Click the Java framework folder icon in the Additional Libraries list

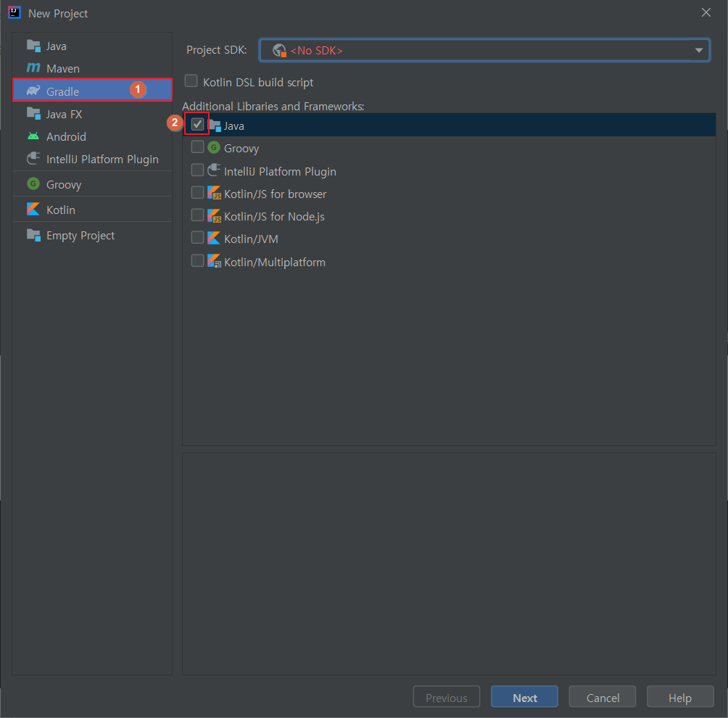[x=215, y=125]
